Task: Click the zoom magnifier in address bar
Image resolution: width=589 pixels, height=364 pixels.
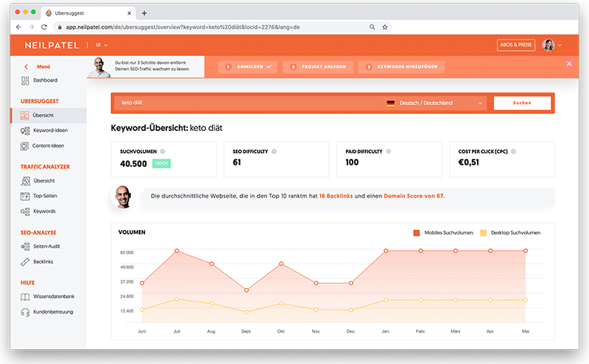Action: pos(372,27)
